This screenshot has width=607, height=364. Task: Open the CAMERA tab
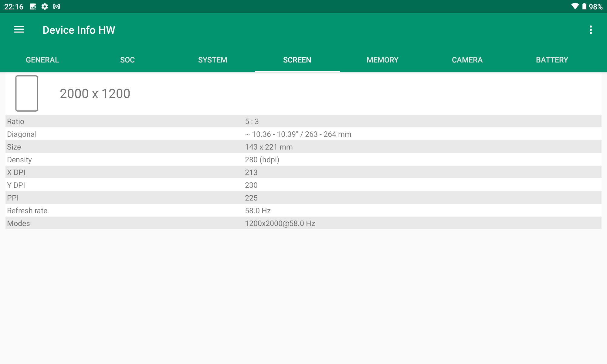(x=467, y=60)
